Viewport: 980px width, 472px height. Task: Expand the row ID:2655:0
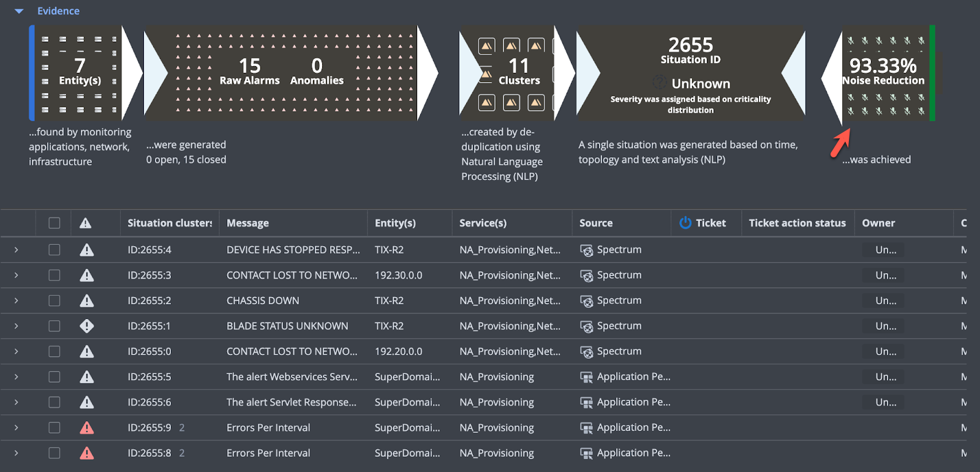(x=16, y=351)
